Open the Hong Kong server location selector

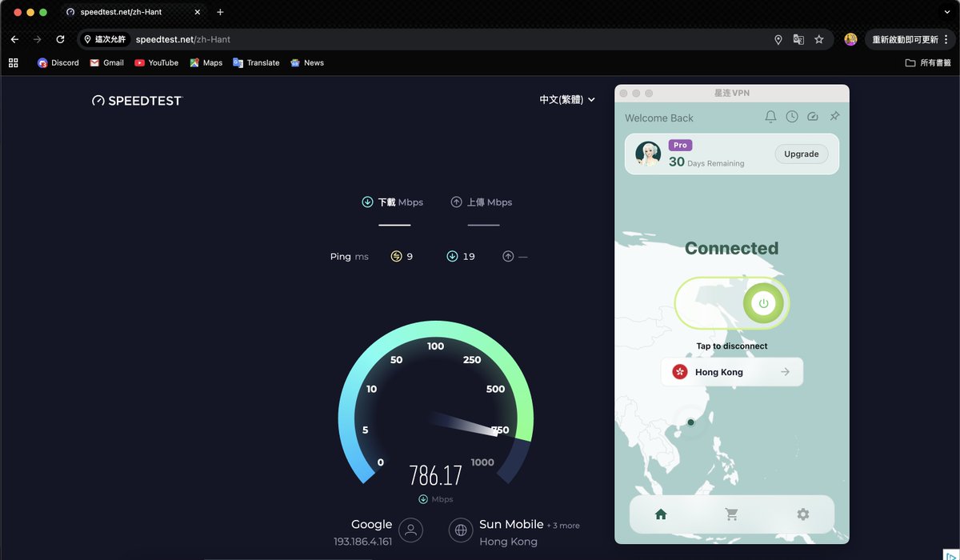[732, 372]
